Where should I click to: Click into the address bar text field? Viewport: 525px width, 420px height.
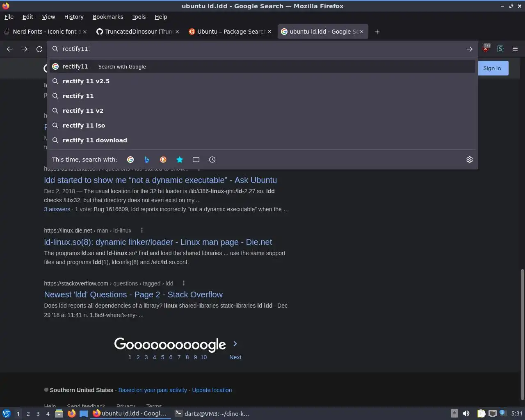(x=262, y=49)
